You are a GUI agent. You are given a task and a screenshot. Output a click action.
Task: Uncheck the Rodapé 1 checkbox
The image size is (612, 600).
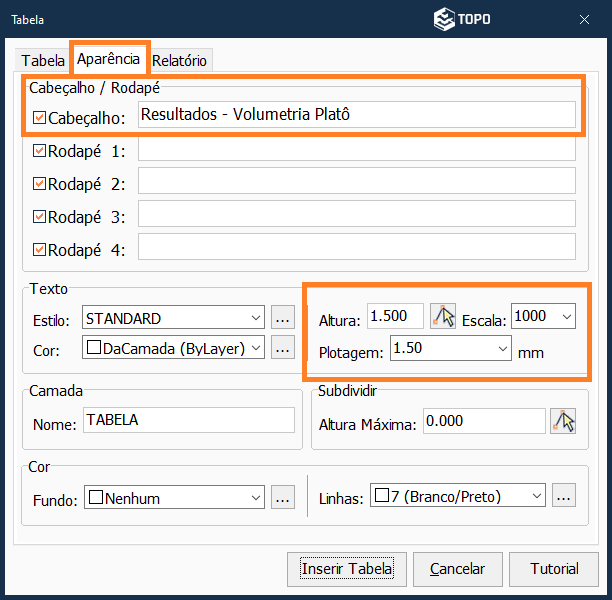tap(40, 151)
